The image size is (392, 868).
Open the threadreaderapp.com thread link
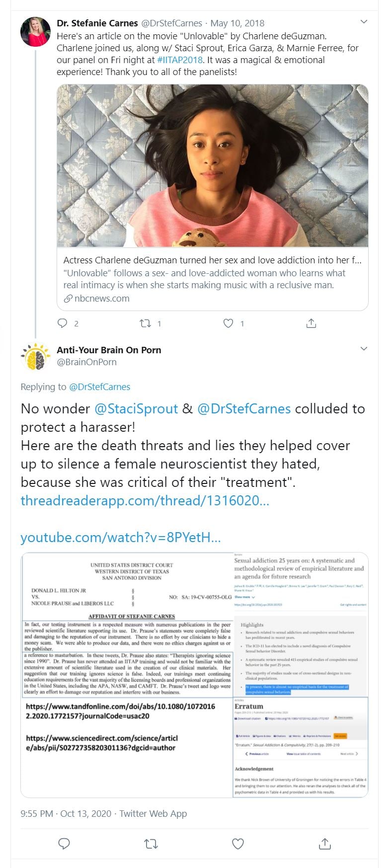(x=145, y=500)
